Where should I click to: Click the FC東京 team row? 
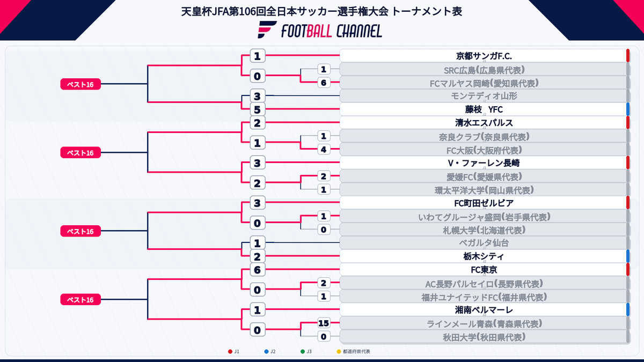click(x=485, y=270)
